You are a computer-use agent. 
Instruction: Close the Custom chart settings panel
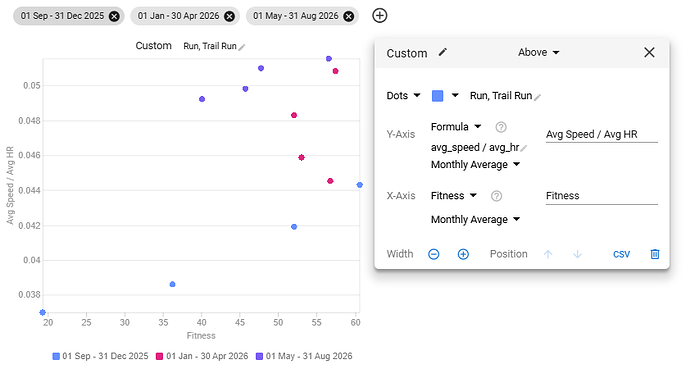649,52
